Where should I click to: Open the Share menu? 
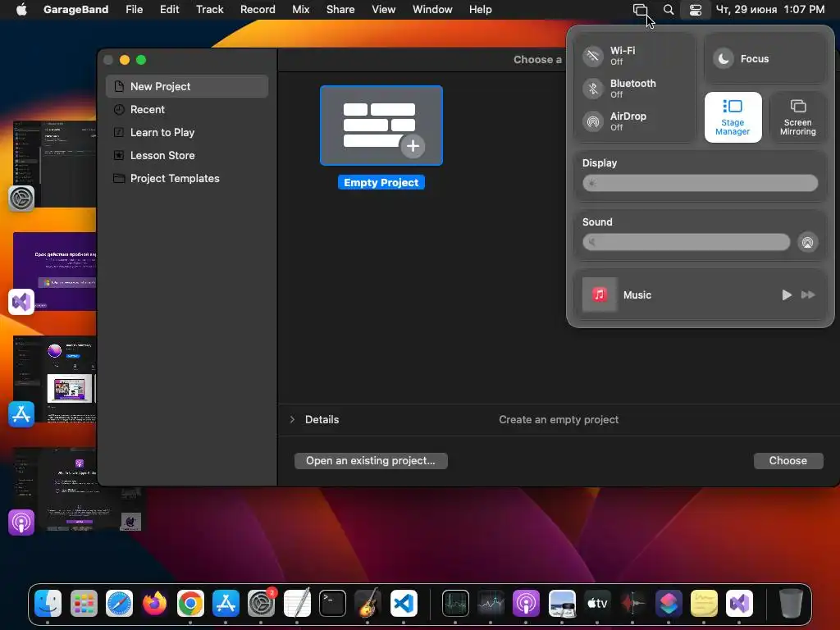coord(340,10)
